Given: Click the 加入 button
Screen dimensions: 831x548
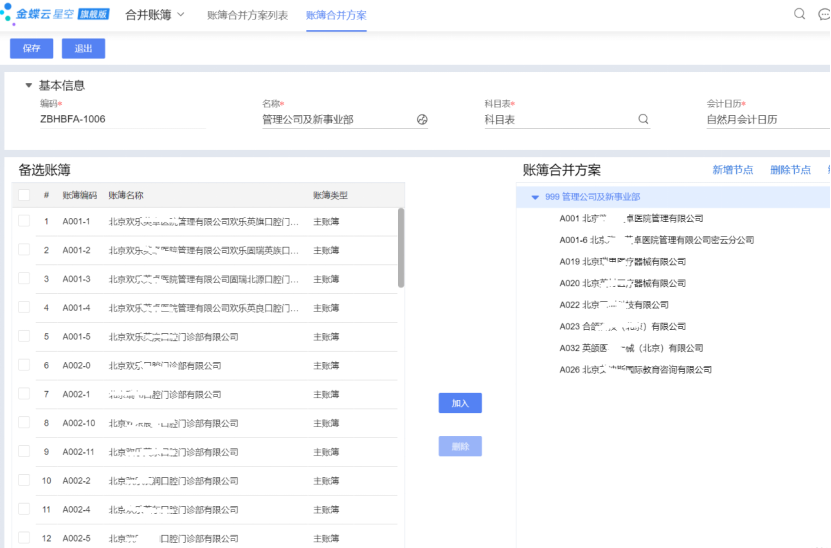Looking at the screenshot, I should (460, 403).
